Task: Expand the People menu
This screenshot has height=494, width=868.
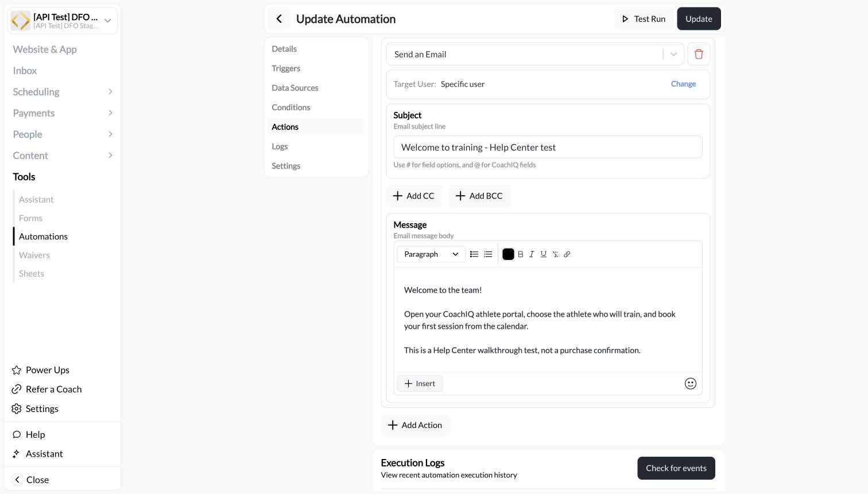Action: pos(63,134)
